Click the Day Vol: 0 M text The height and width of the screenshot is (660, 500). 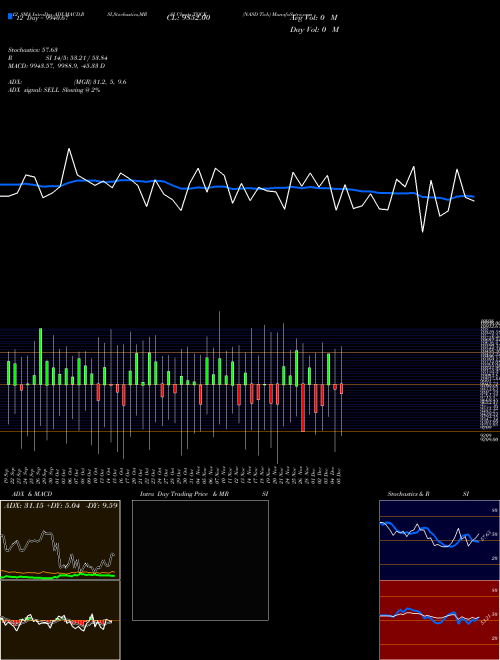pos(314,30)
